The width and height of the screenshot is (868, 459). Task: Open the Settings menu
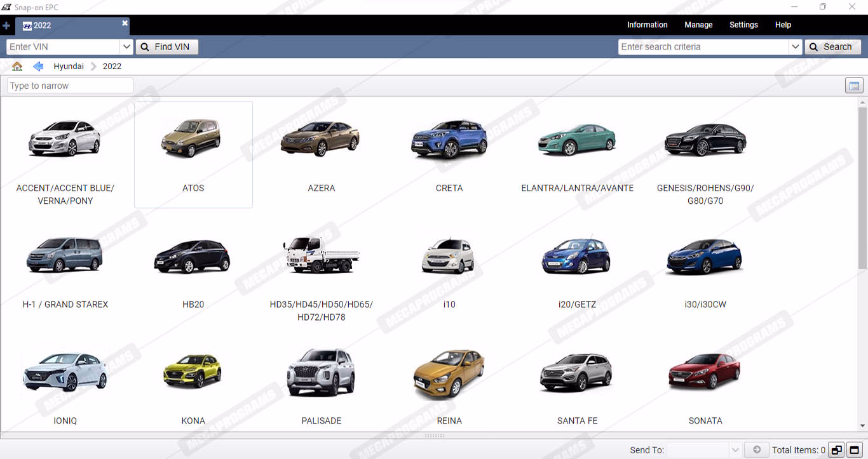[x=743, y=25]
